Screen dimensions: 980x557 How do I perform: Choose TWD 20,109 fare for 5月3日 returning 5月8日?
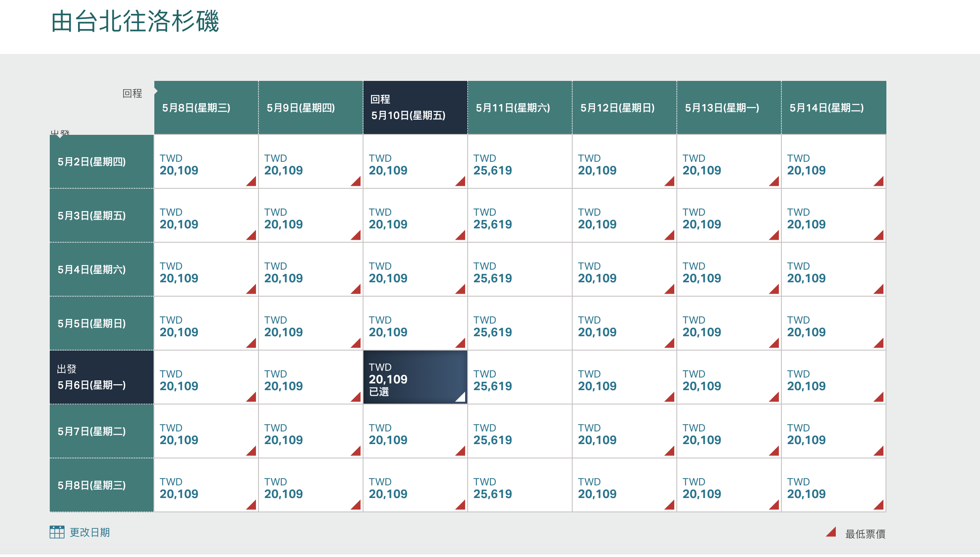coord(205,215)
